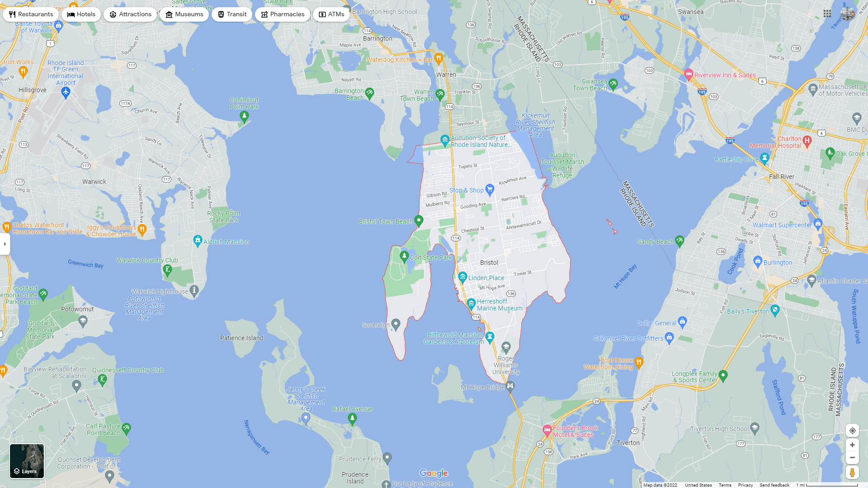Click the Conimicut Point Park marker
This screenshot has height=488, width=868.
244,117
